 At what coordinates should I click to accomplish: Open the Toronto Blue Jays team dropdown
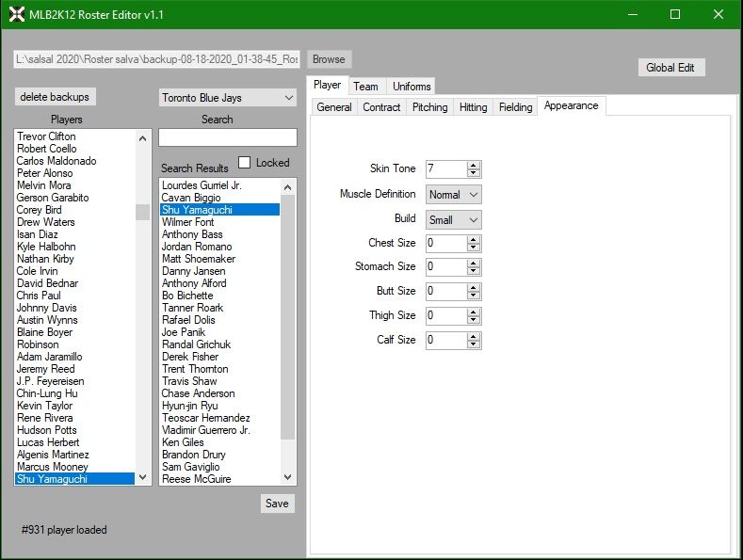coord(228,98)
